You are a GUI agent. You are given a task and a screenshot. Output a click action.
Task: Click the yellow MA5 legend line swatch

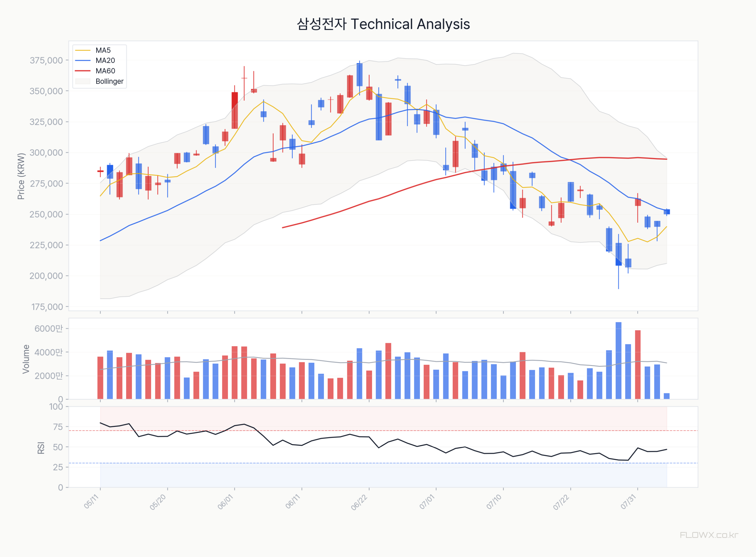point(83,50)
